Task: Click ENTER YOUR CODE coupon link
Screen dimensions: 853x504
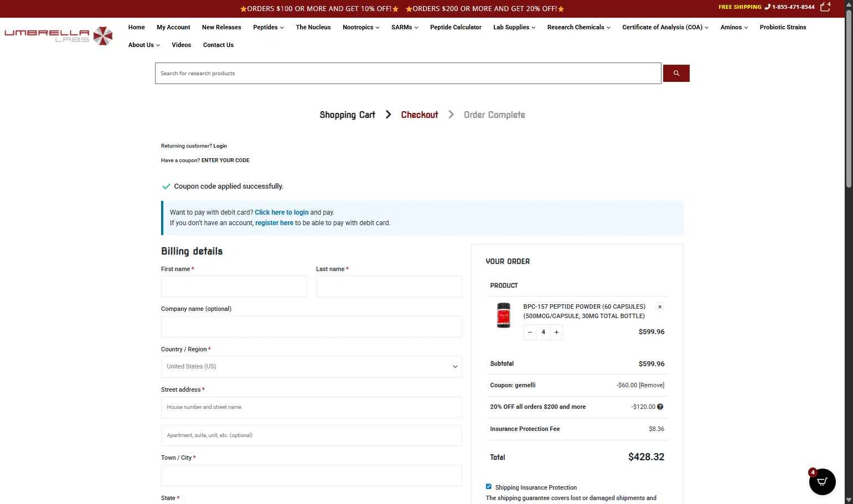Action: 225,160
